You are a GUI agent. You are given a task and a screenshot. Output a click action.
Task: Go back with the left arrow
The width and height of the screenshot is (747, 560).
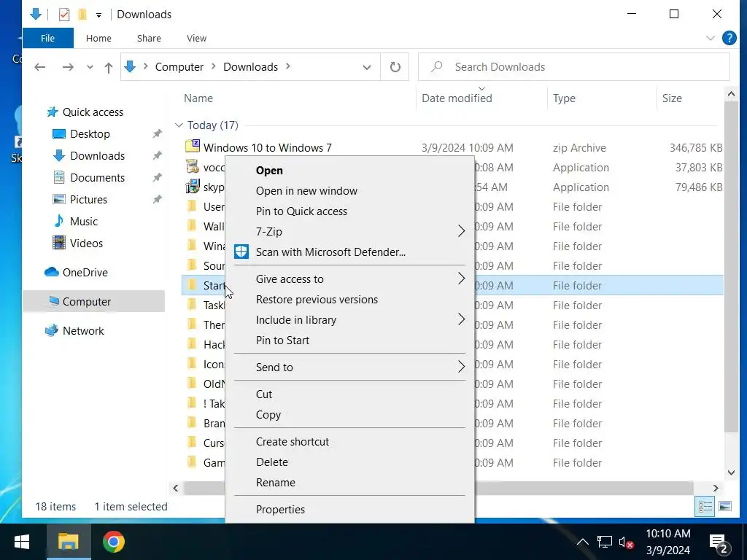tap(40, 67)
